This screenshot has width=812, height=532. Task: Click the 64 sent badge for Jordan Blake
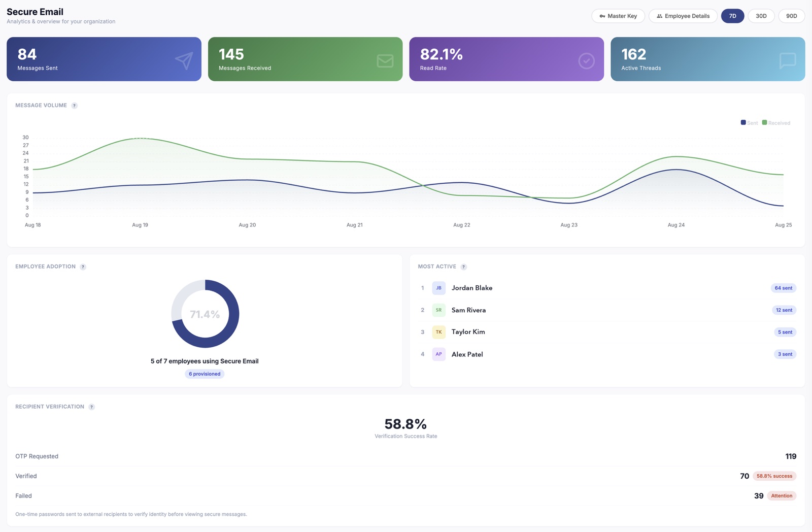(784, 288)
